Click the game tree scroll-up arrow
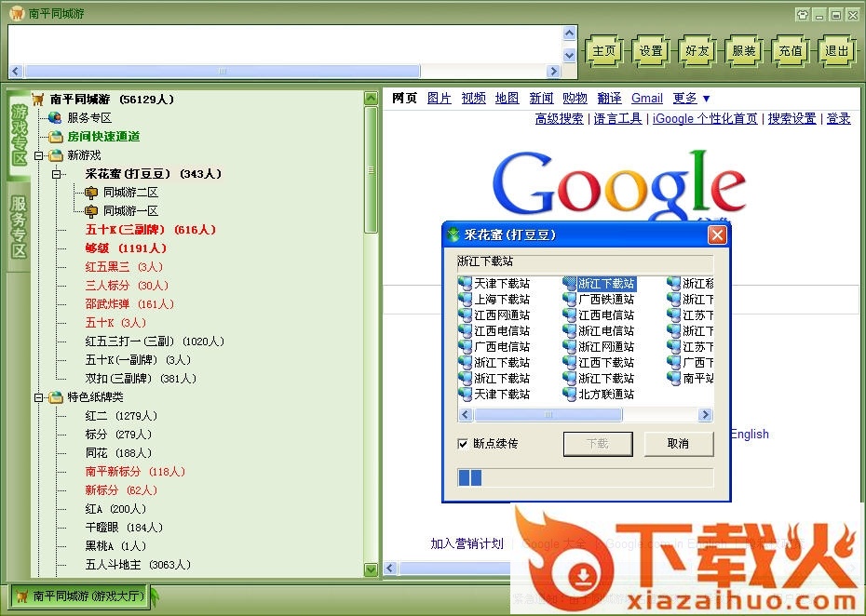 tap(372, 99)
